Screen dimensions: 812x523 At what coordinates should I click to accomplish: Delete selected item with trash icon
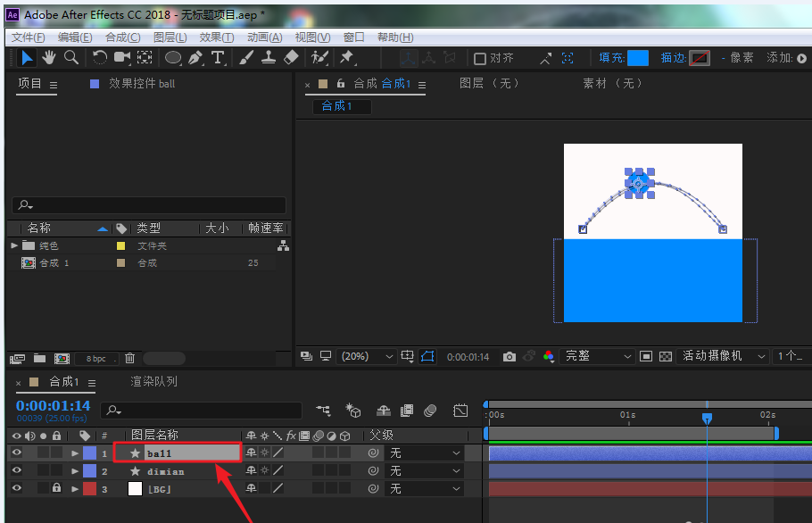click(129, 358)
